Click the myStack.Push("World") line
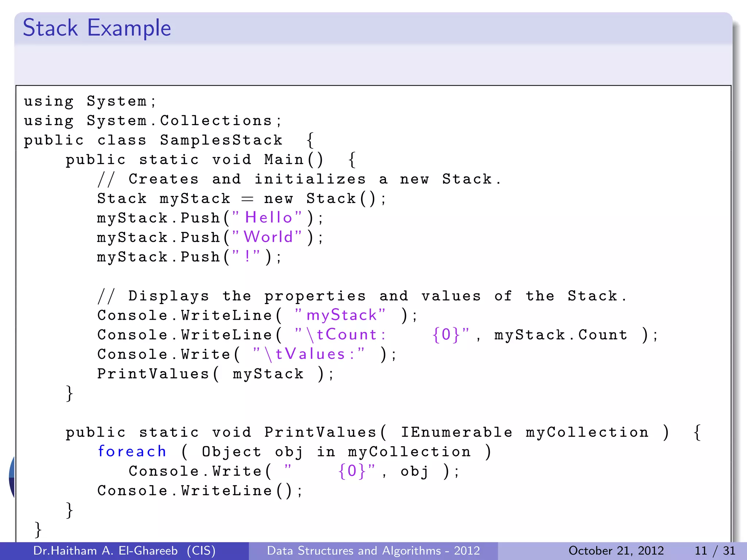This screenshot has height=560, width=747. [x=210, y=237]
